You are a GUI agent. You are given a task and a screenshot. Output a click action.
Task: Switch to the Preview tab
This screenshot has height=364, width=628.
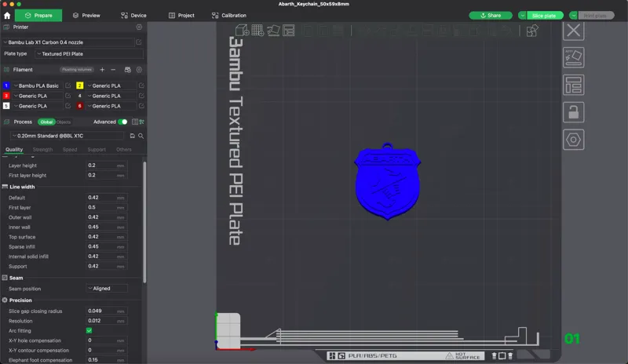point(86,16)
